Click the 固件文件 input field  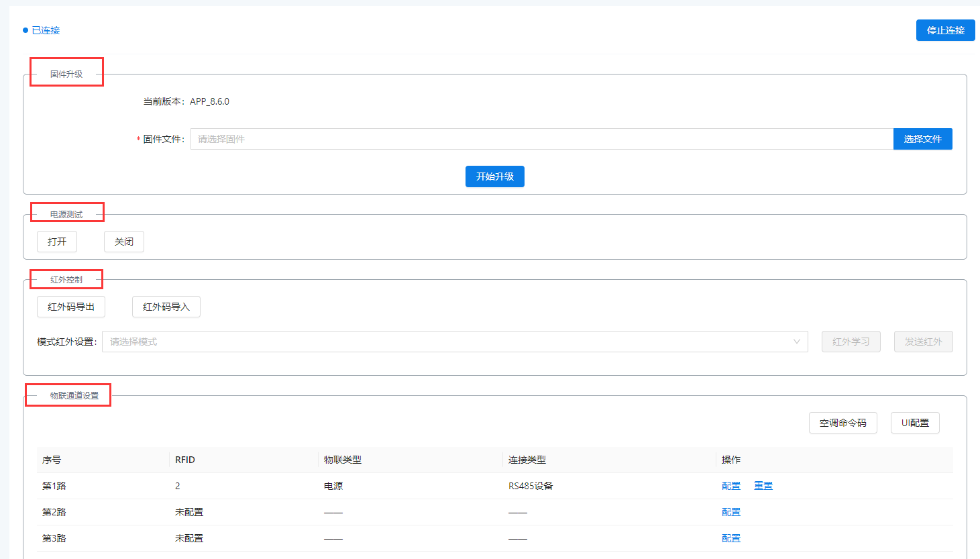541,139
